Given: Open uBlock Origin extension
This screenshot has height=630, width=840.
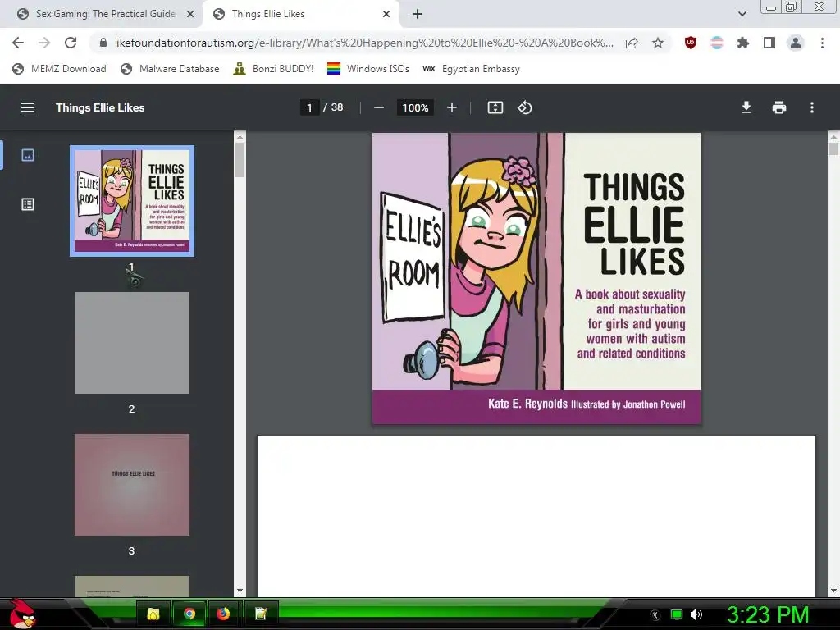Looking at the screenshot, I should 691,43.
